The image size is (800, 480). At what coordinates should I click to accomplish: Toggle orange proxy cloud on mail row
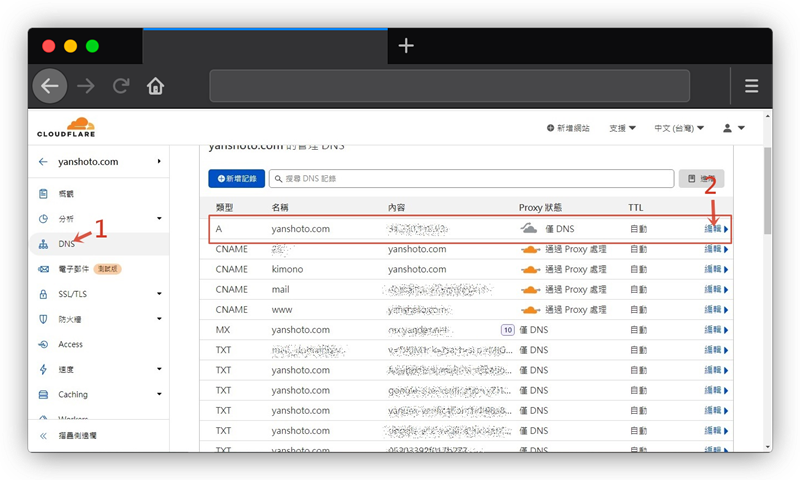click(x=530, y=290)
